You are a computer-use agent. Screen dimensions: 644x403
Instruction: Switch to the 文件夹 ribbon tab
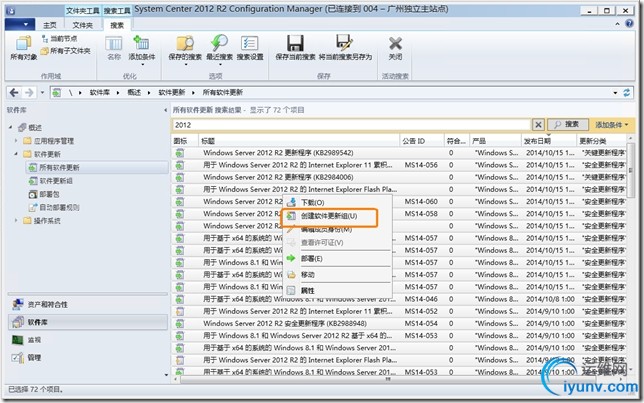(x=83, y=25)
